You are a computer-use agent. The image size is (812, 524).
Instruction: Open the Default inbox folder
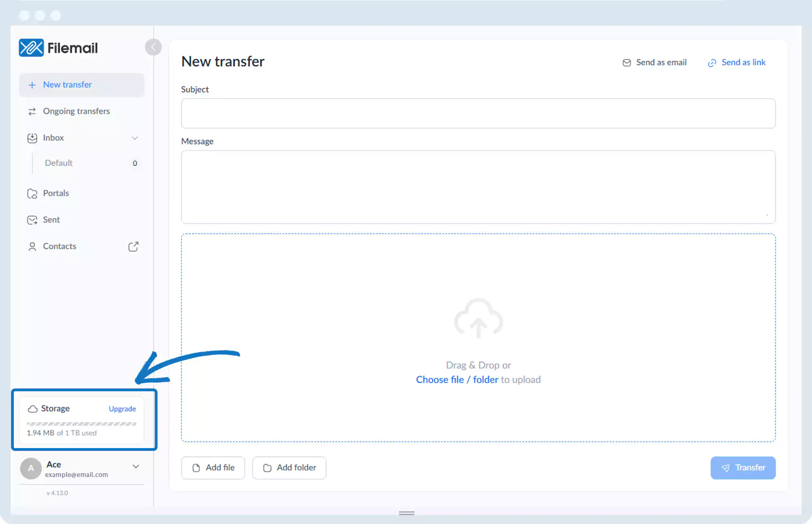[59, 163]
